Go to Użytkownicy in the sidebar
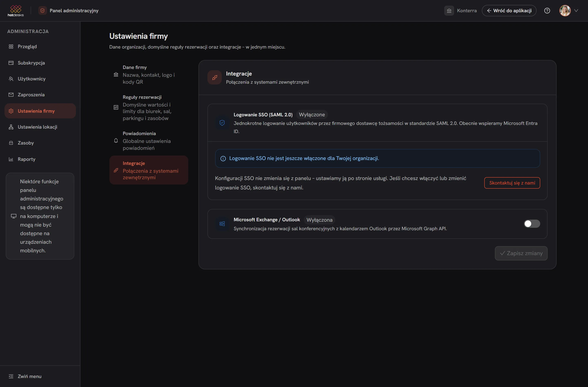This screenshot has width=588, height=387. pos(40,79)
